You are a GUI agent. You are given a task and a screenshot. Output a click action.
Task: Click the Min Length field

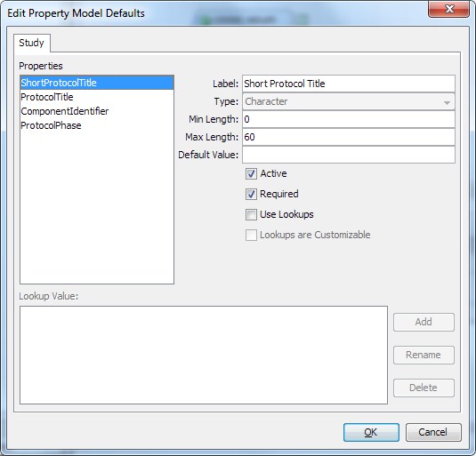coord(349,119)
